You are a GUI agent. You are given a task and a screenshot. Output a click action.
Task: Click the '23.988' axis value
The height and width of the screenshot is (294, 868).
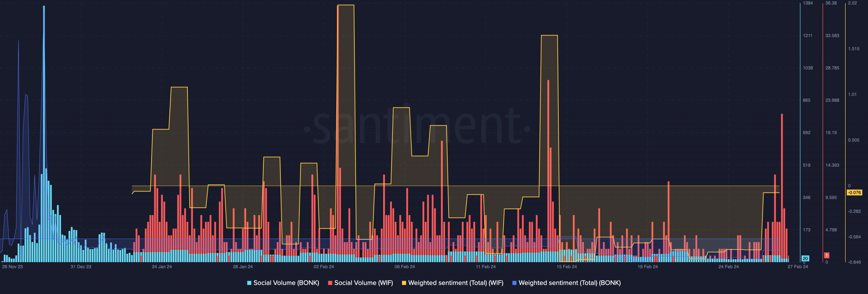click(832, 100)
